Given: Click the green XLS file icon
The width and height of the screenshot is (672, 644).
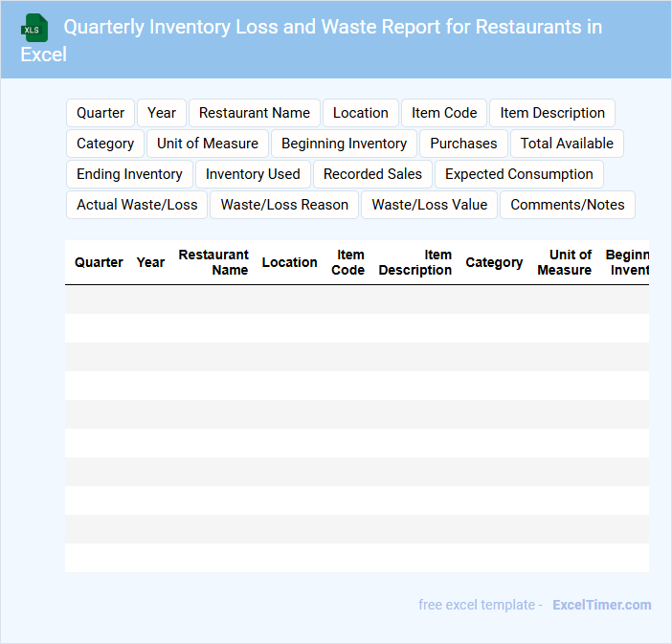Looking at the screenshot, I should [34, 28].
